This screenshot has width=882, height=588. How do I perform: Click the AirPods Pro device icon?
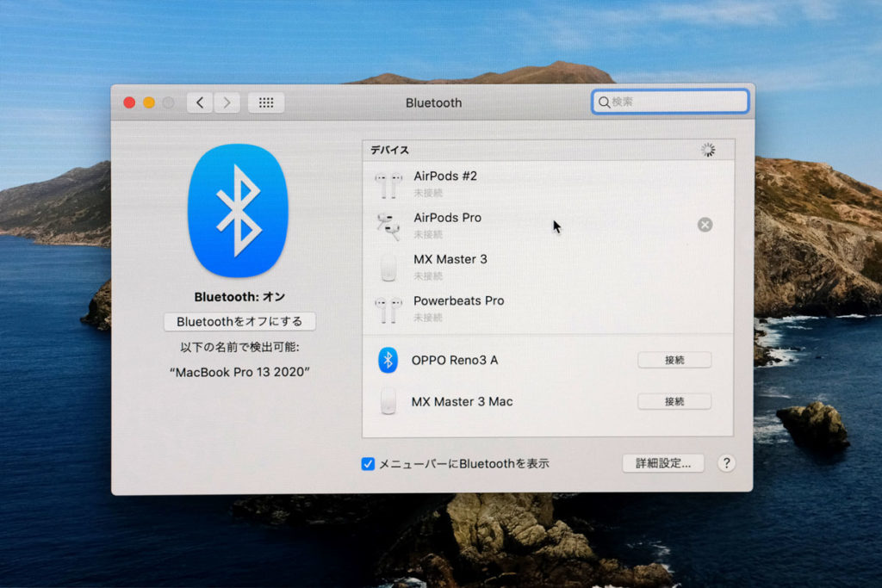tap(388, 226)
